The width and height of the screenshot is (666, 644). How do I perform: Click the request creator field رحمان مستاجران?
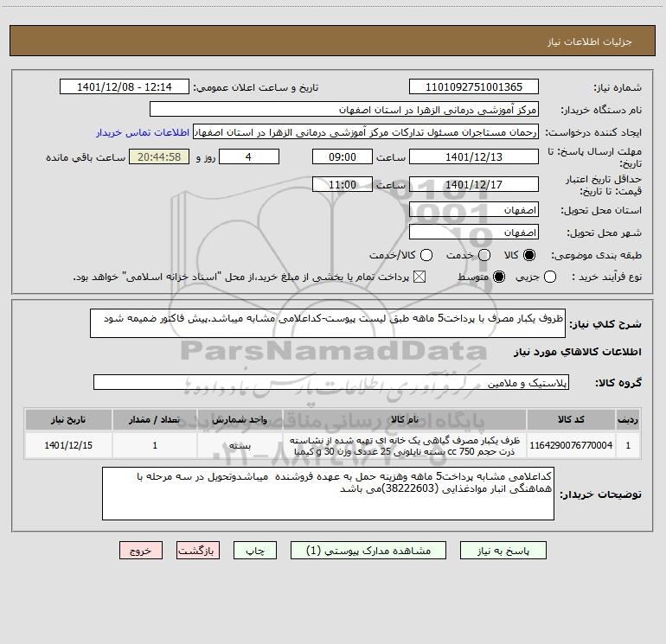click(366, 132)
